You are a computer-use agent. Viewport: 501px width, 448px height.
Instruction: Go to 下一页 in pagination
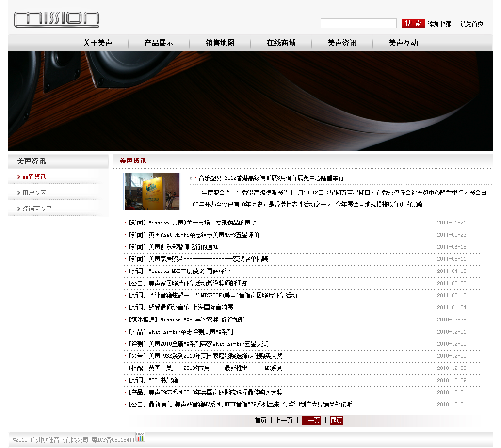311,420
